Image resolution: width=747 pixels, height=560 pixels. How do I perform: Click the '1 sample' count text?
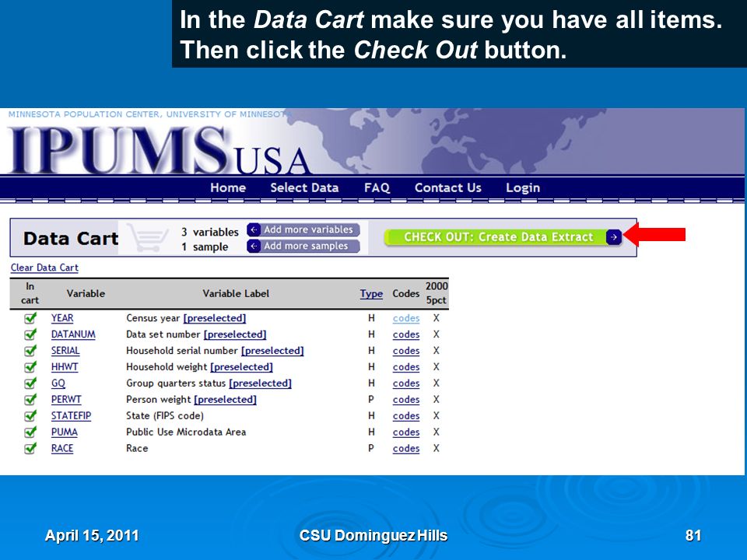coord(205,247)
